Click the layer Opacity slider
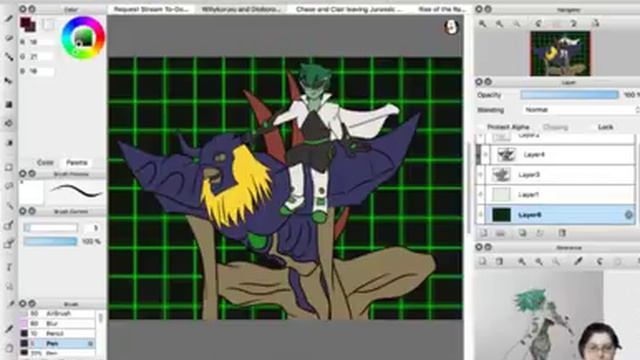This screenshot has width=640, height=360. point(569,95)
